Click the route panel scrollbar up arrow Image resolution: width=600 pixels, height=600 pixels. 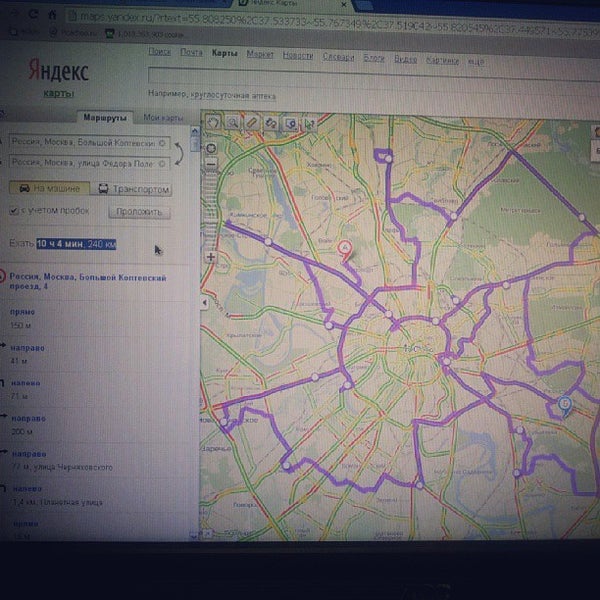coord(195,131)
